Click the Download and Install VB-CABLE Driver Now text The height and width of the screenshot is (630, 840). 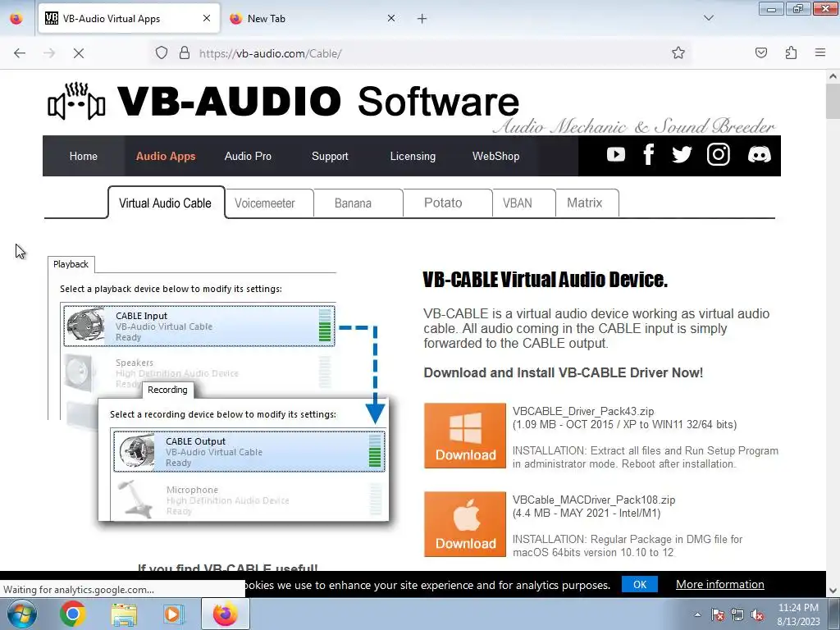(x=564, y=373)
